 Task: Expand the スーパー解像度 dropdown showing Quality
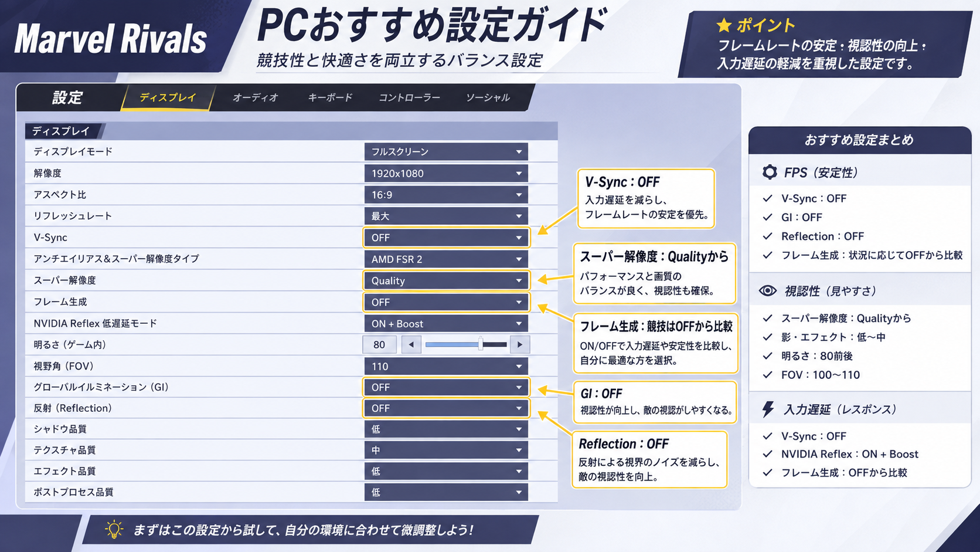coord(446,280)
